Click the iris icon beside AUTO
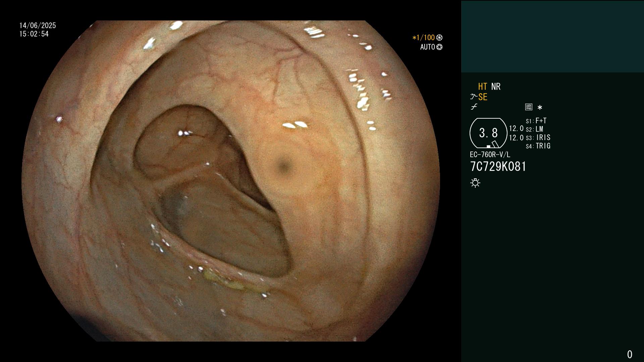Viewport: 644px width, 362px height. pos(439,47)
